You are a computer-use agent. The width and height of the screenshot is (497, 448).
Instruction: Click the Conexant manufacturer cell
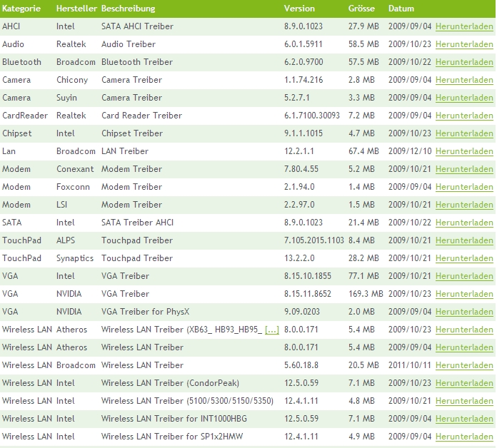pyautogui.click(x=75, y=169)
